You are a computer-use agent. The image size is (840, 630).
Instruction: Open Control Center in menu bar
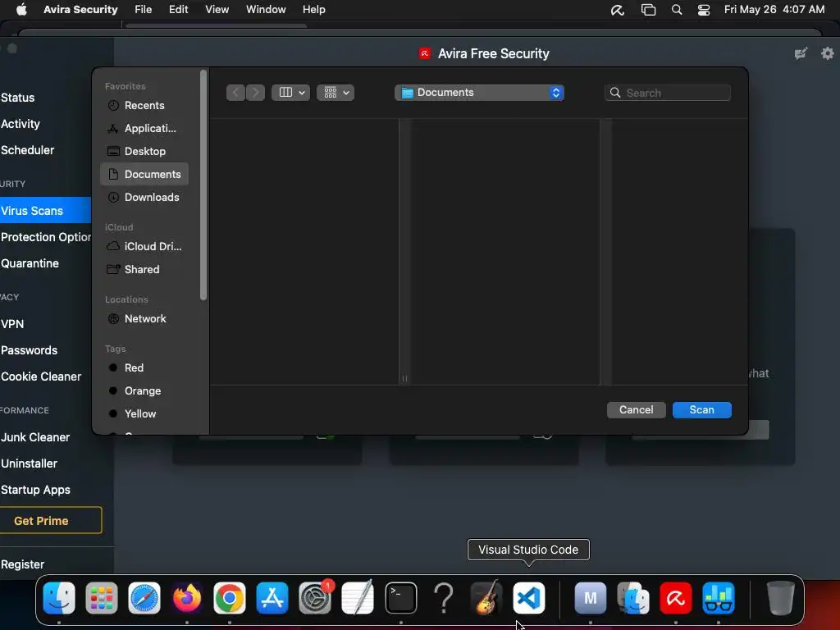(703, 10)
